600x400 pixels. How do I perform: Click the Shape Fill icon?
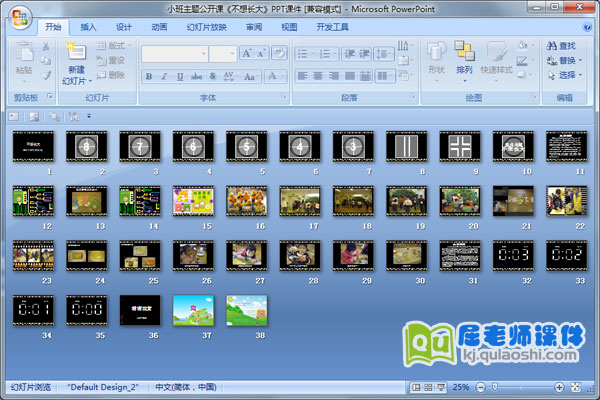[x=524, y=46]
